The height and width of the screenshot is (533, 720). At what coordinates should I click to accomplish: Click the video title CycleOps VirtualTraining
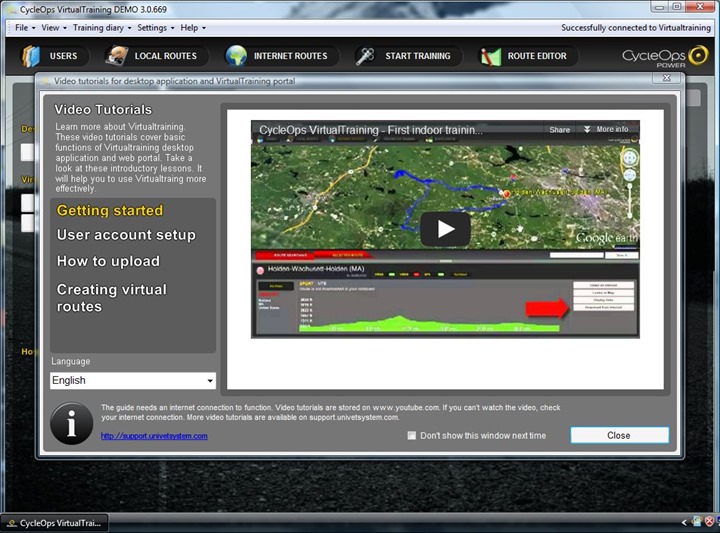(371, 130)
